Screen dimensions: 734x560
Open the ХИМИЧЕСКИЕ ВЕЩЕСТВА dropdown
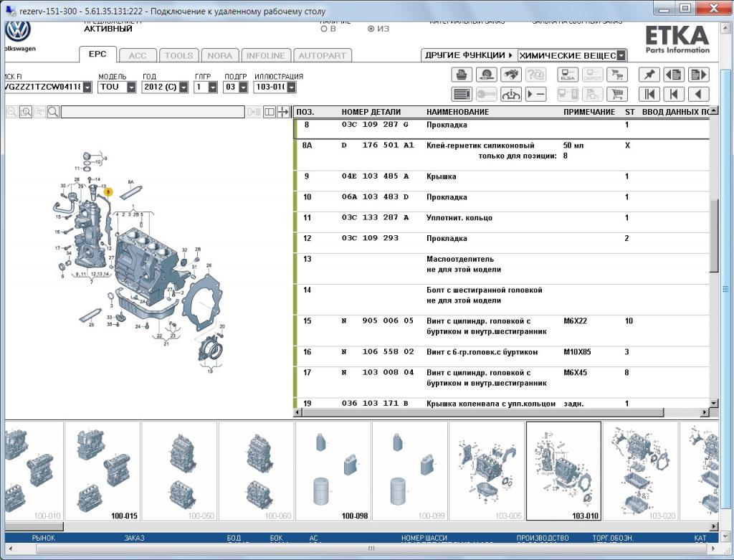coord(621,56)
